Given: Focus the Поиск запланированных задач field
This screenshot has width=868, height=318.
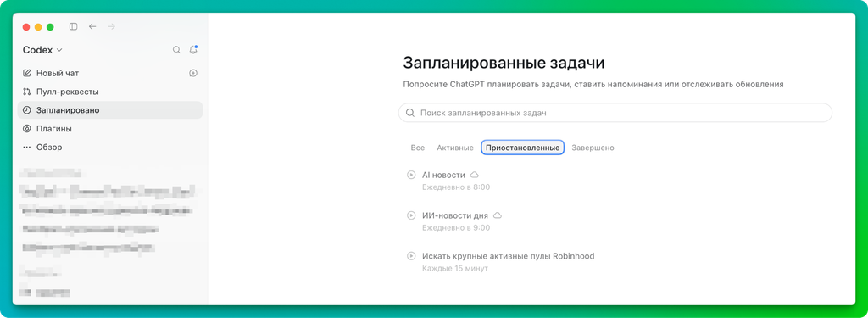Looking at the screenshot, I should click(x=615, y=113).
